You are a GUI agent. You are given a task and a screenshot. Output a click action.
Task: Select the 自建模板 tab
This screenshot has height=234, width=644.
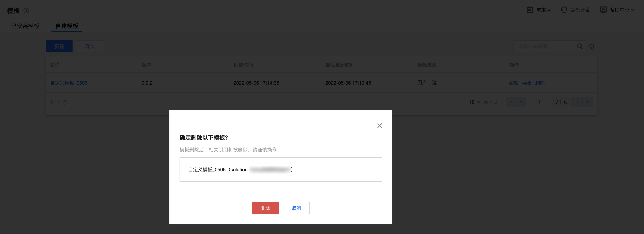tap(67, 26)
